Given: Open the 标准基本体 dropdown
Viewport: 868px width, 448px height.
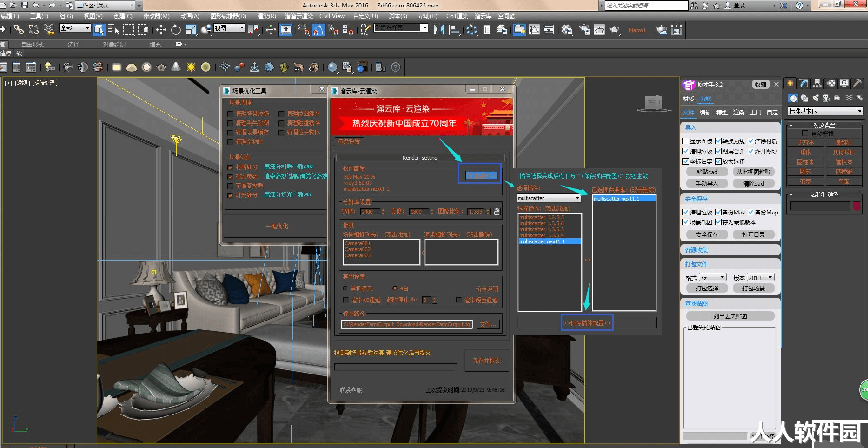Looking at the screenshot, I should [x=825, y=111].
